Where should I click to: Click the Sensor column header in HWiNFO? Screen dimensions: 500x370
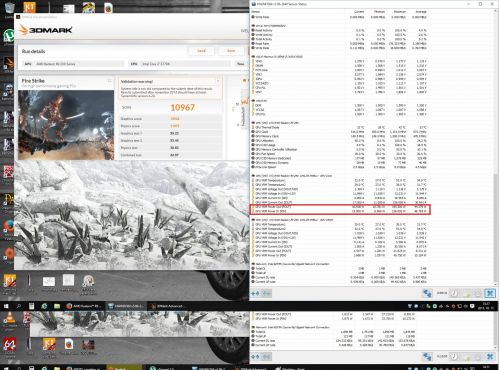[256, 12]
